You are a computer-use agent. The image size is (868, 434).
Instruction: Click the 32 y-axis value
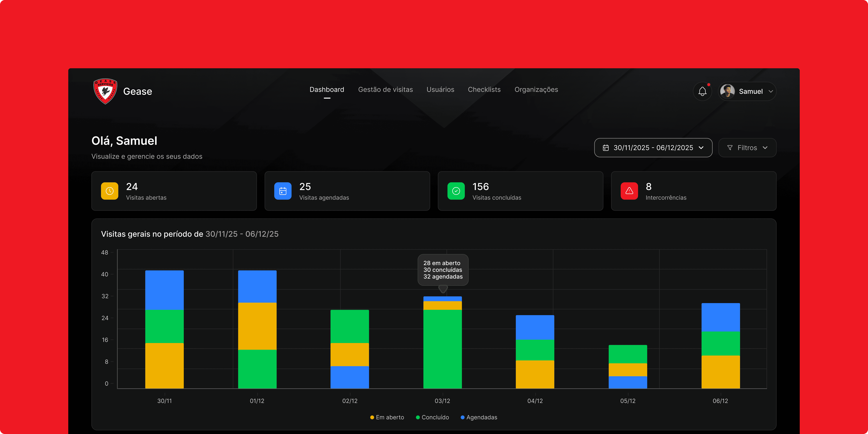(105, 296)
